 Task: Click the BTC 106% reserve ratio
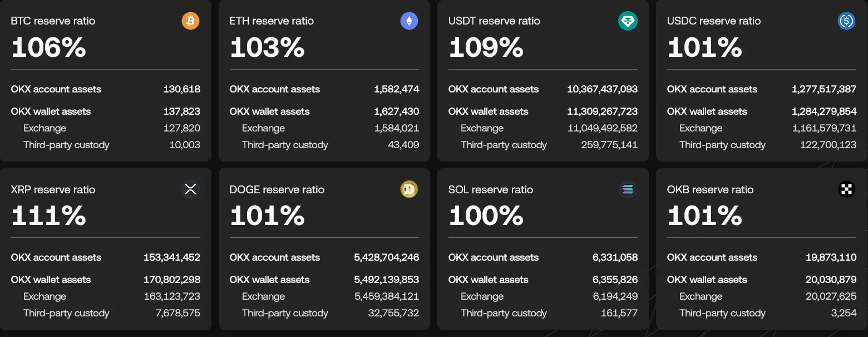pos(48,47)
